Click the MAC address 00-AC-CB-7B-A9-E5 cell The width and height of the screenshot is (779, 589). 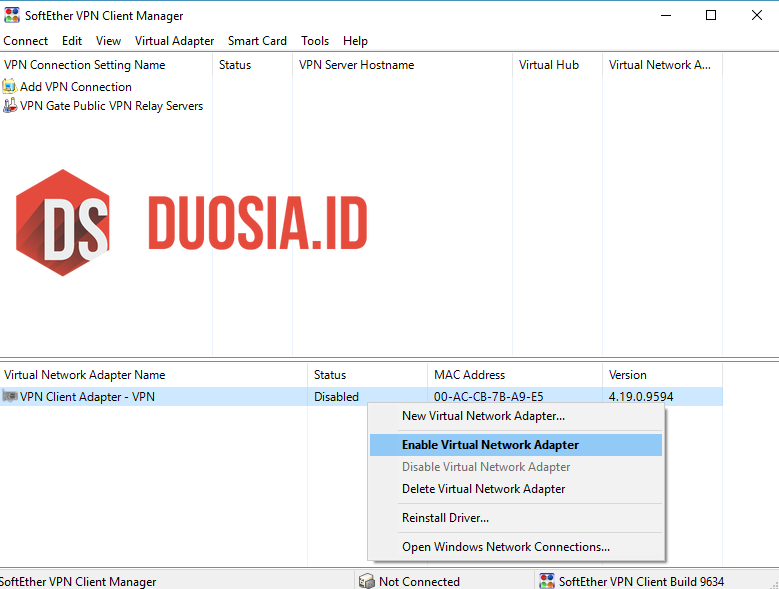tap(488, 396)
